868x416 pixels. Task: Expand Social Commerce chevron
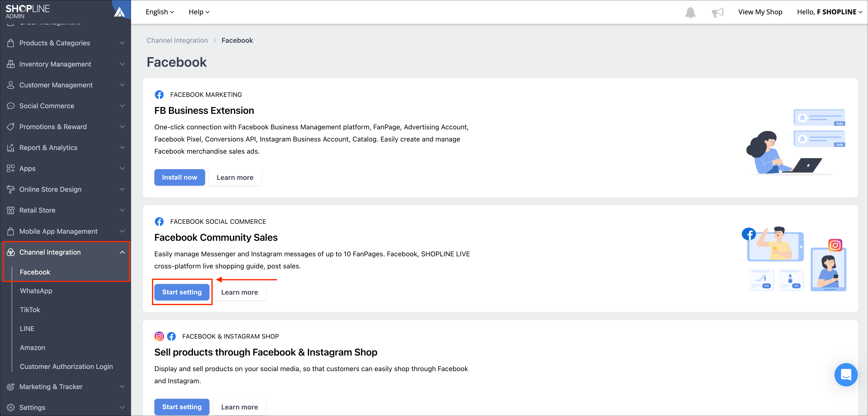click(122, 106)
